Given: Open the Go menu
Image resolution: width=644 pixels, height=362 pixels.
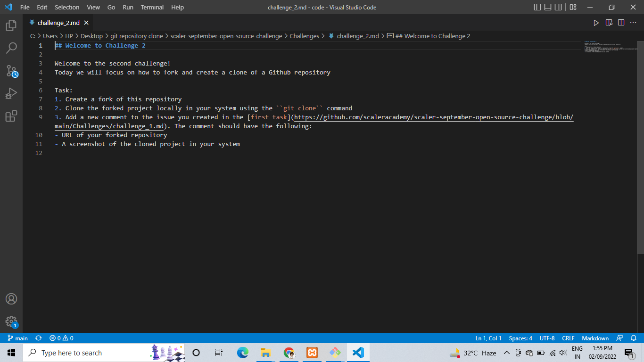Looking at the screenshot, I should pyautogui.click(x=111, y=7).
